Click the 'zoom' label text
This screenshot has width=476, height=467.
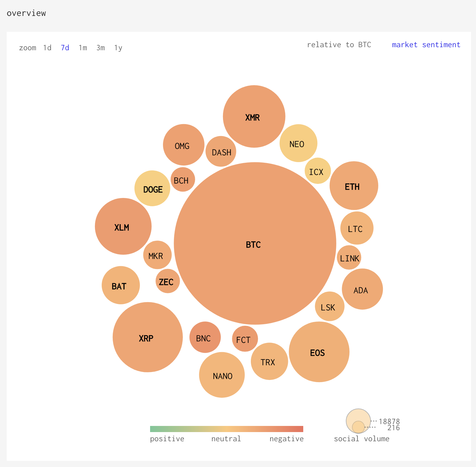(x=28, y=48)
